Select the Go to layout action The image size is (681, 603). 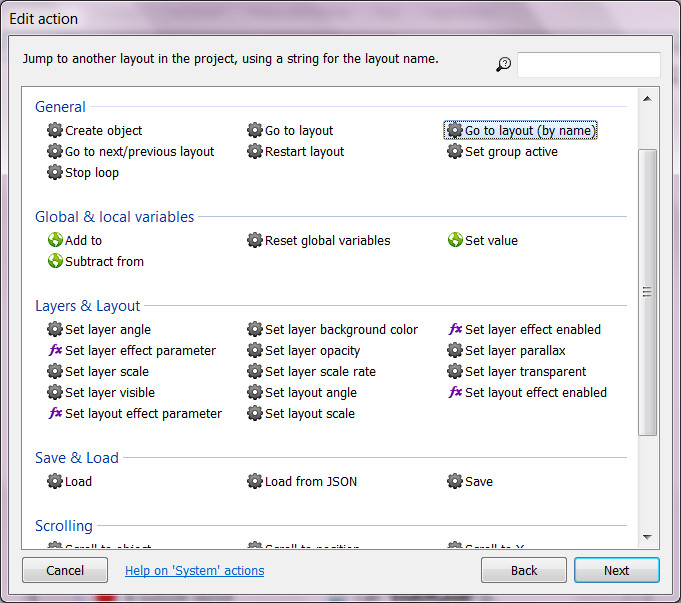[x=298, y=131]
